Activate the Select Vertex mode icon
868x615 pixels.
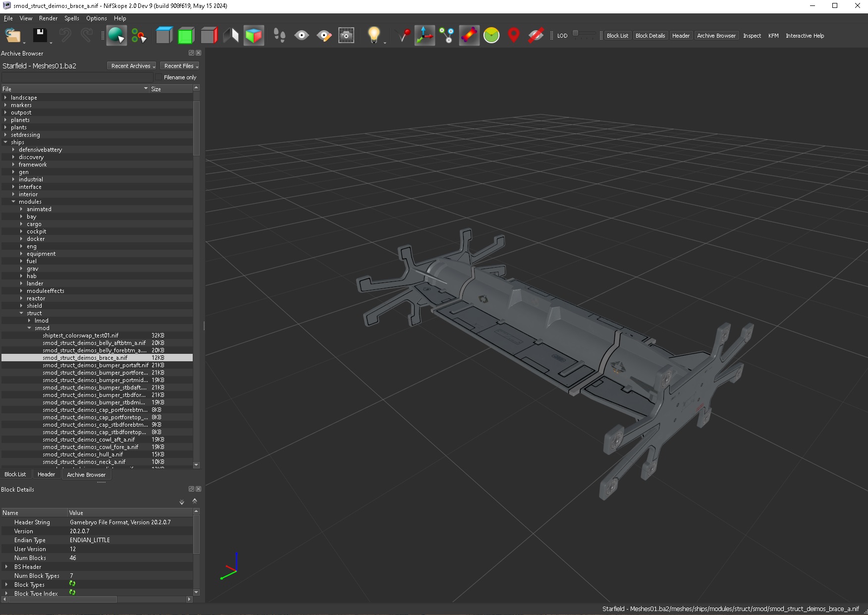pos(139,36)
